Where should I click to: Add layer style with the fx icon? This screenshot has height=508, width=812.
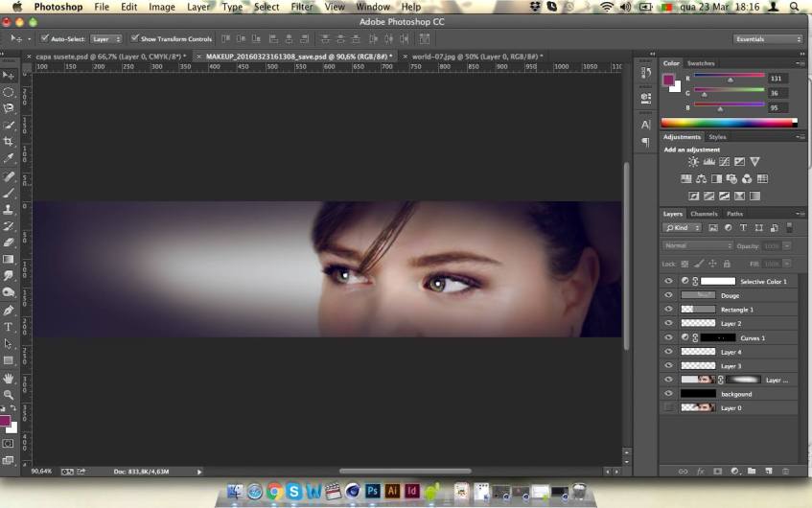[701, 472]
